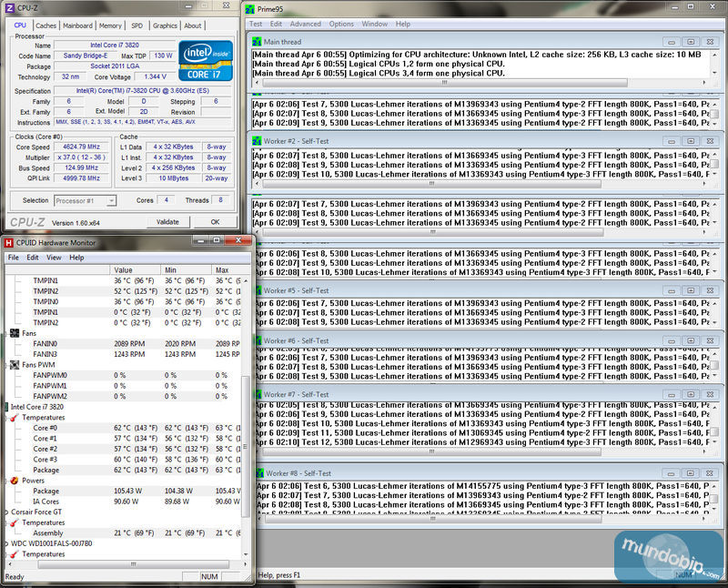Click thermometer icon beside Intel Core i7 Temperatures
Screen dimensions: 728x588
coord(15,418)
